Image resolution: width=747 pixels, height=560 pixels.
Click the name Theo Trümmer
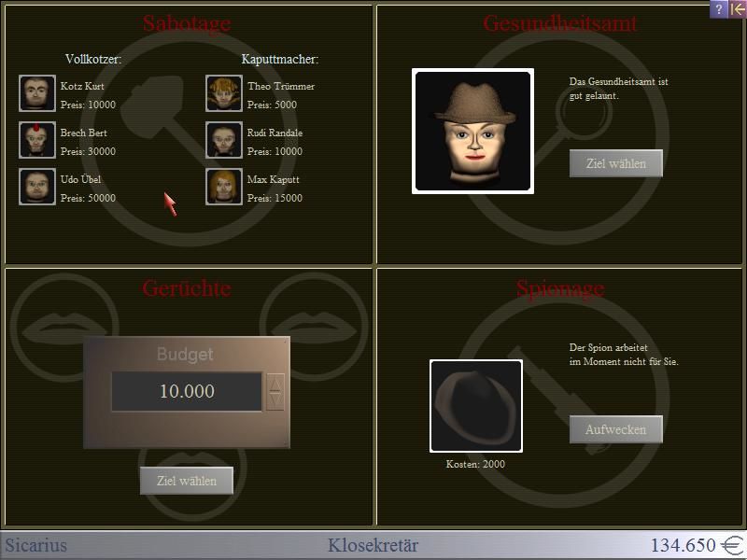pyautogui.click(x=281, y=86)
